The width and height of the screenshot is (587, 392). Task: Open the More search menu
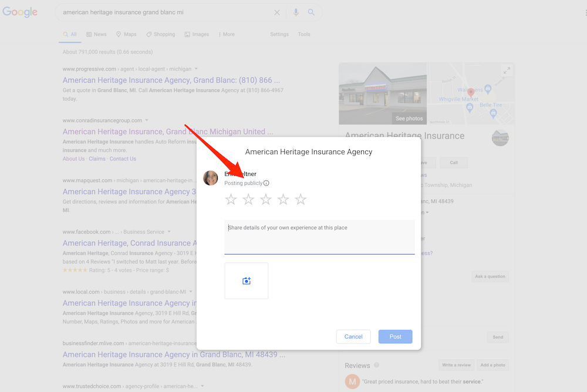coord(227,34)
